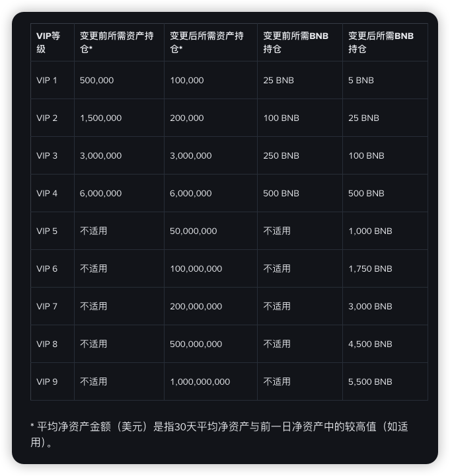The height and width of the screenshot is (476, 450).
Task: Select the 5 BNB cell for VIP 1
Action: pyautogui.click(x=361, y=81)
